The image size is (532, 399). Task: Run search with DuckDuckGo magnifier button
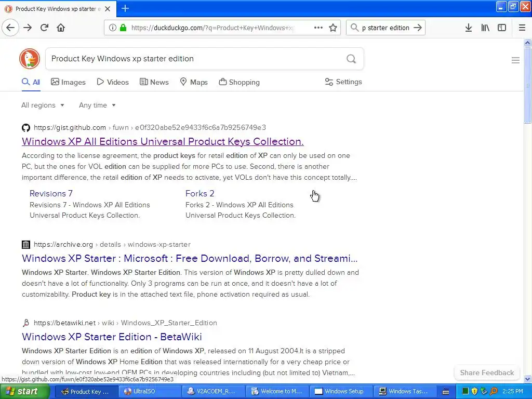tap(351, 59)
